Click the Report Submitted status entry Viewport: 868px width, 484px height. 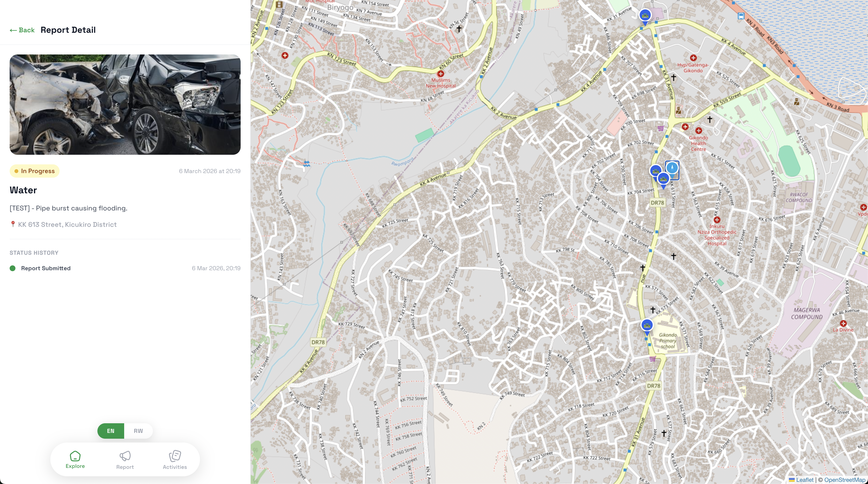[x=125, y=268]
